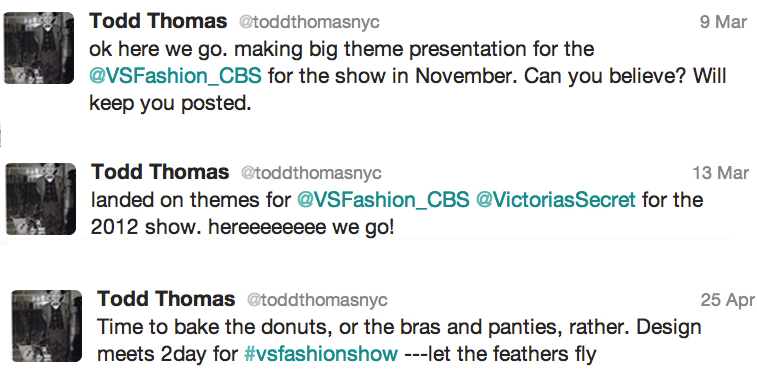This screenshot has width=757, height=378.
Task: Visit the @VictoriasSecret mention
Action: pyautogui.click(x=556, y=200)
